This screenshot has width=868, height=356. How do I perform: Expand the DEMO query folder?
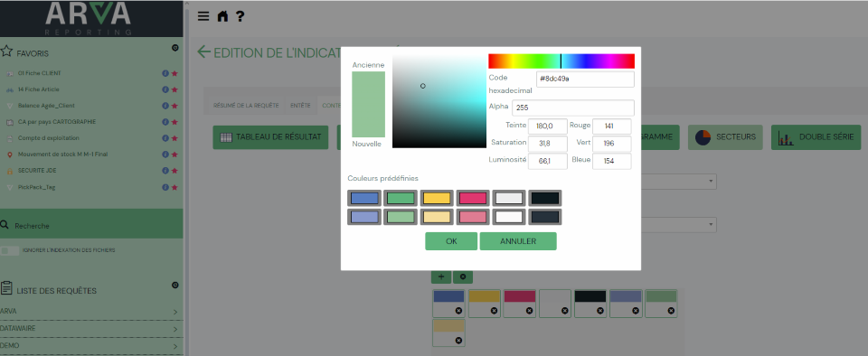91,345
